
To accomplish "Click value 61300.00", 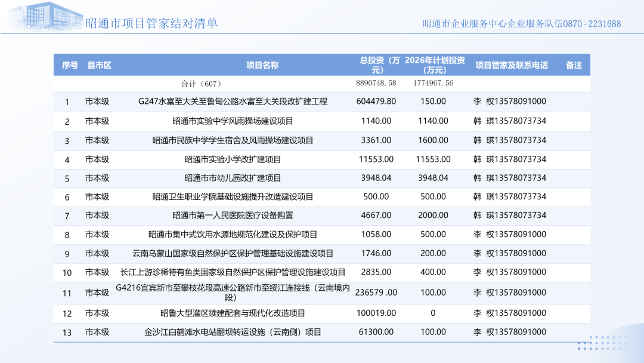I will (376, 332).
